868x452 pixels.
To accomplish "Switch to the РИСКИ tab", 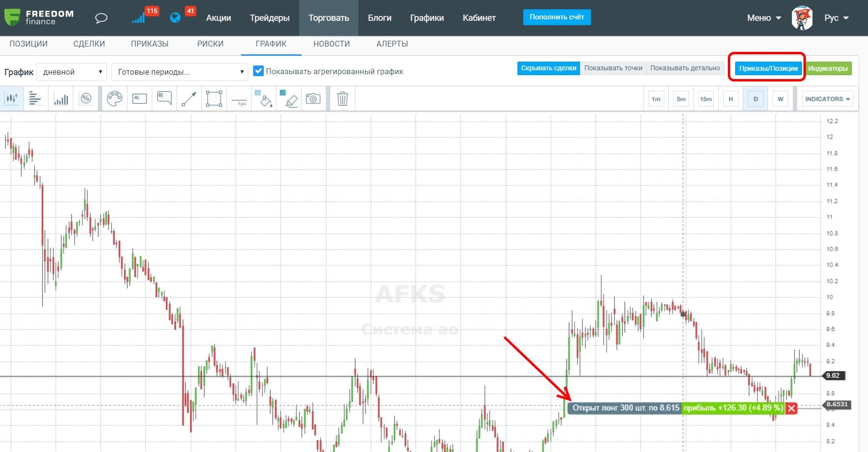I will click(210, 44).
